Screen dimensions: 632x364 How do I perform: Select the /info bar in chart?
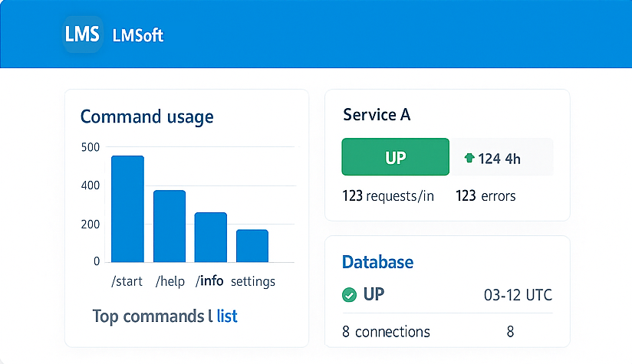[210, 237]
